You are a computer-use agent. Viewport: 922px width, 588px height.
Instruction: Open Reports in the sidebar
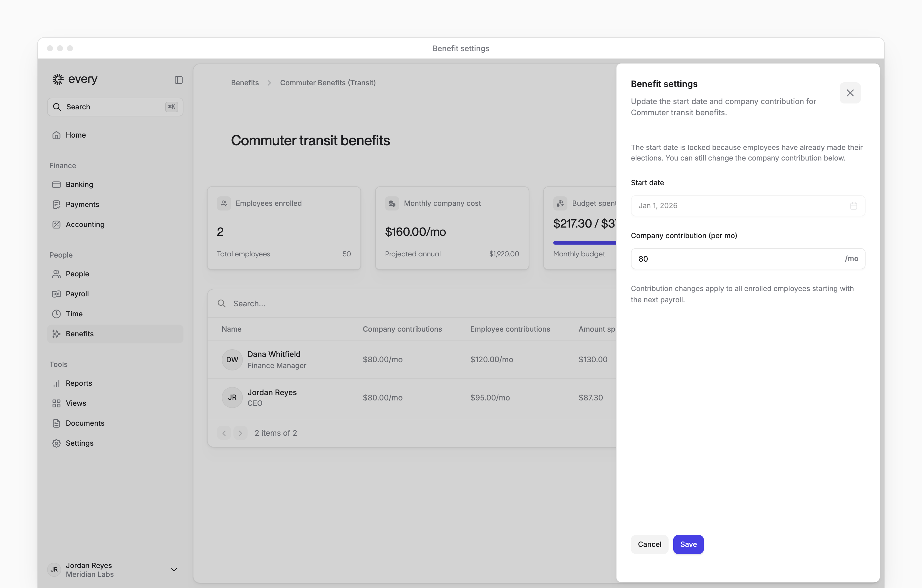click(x=115, y=383)
